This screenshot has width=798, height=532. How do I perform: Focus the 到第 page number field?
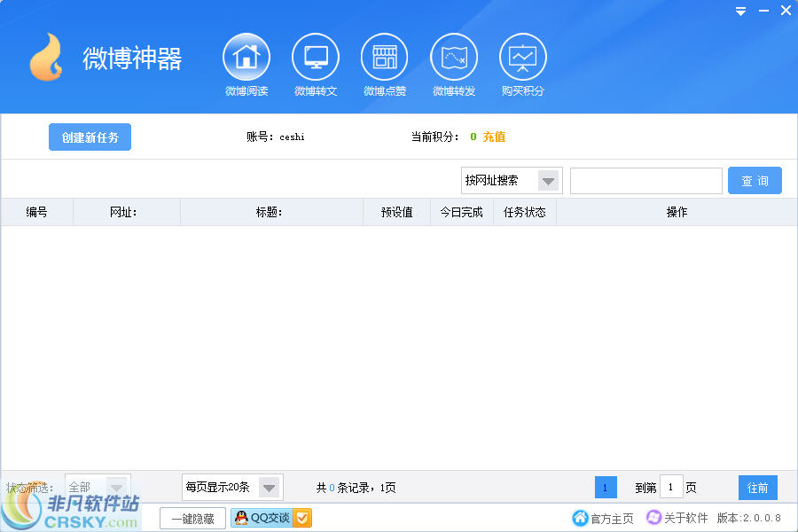[671, 487]
